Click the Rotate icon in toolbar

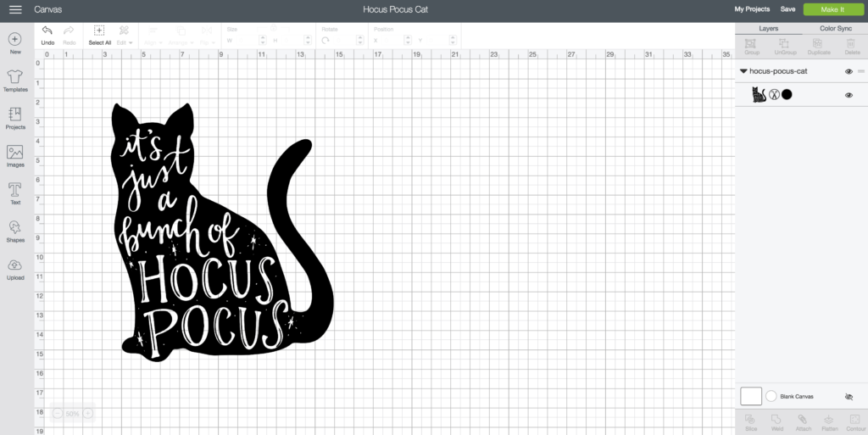(x=325, y=40)
